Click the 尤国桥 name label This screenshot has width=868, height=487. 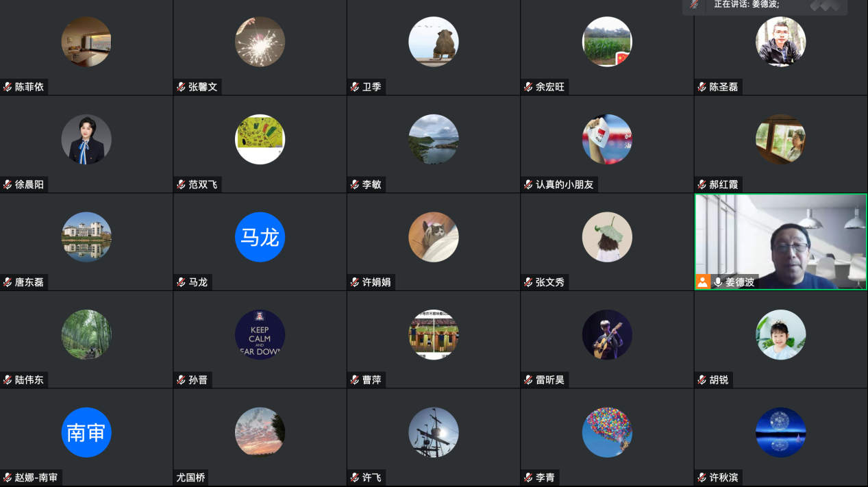(x=190, y=477)
